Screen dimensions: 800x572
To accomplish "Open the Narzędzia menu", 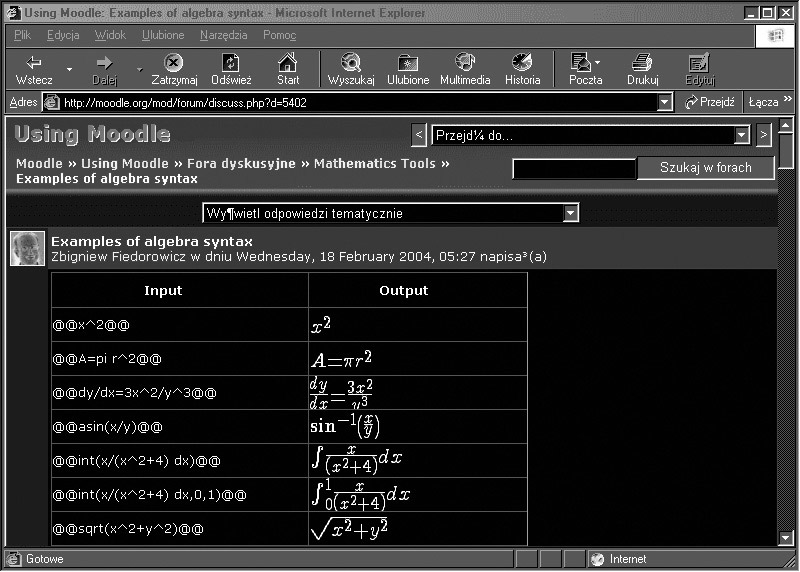I will point(223,35).
